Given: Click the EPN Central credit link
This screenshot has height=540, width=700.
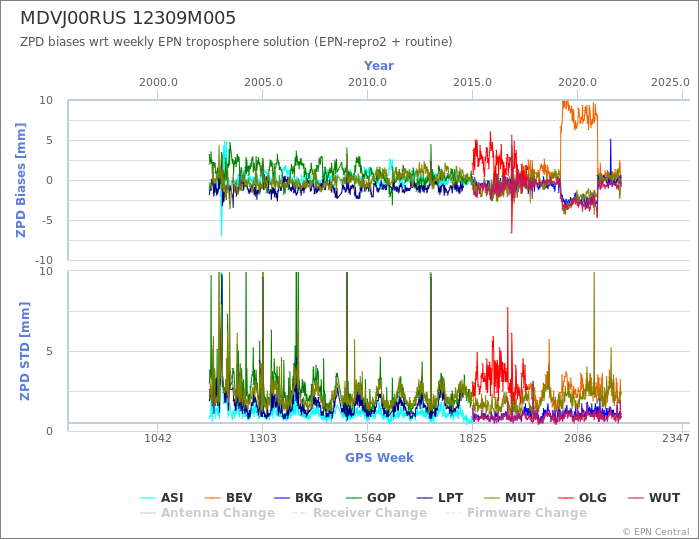Looking at the screenshot, I should 656,532.
